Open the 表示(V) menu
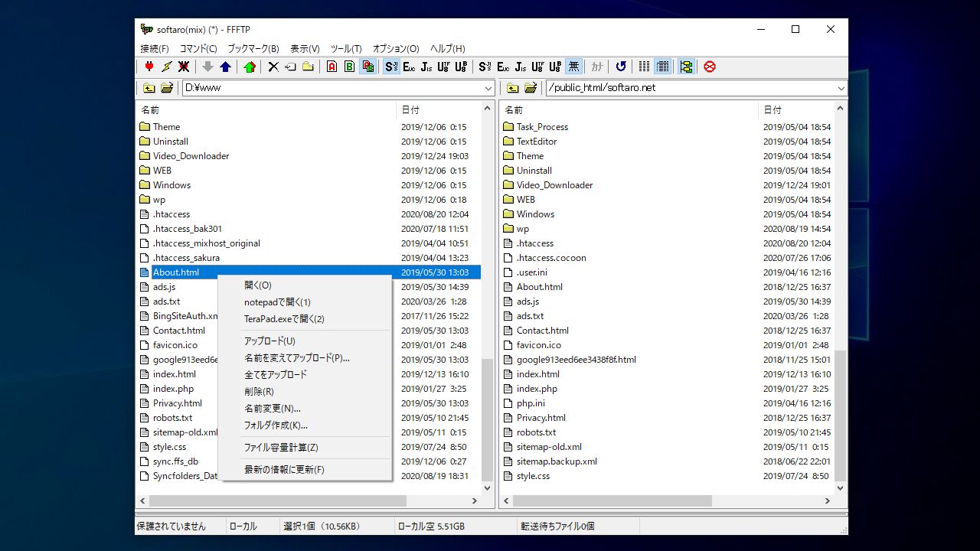 tap(305, 48)
